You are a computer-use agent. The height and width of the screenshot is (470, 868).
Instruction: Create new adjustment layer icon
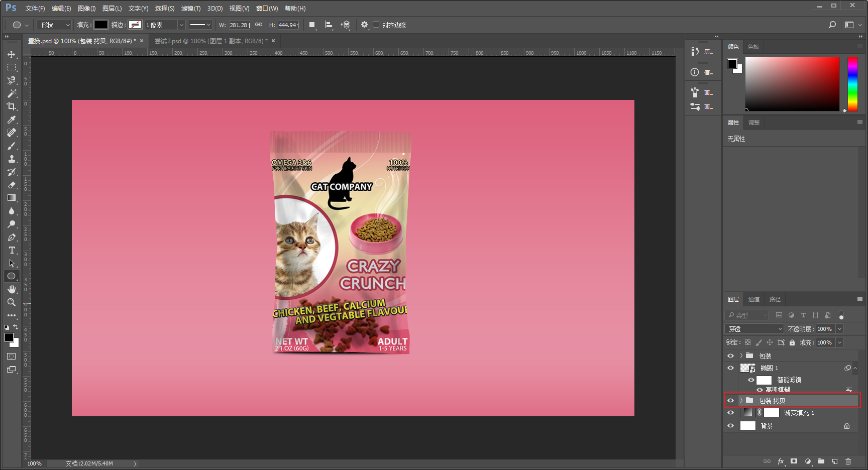coord(808,461)
